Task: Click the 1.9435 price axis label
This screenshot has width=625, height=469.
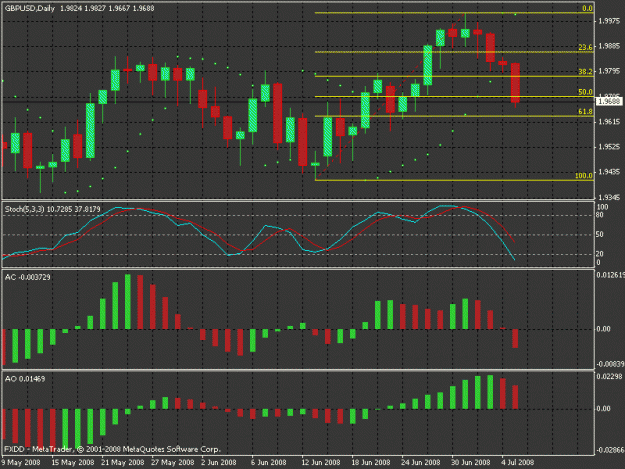Action: (609, 172)
